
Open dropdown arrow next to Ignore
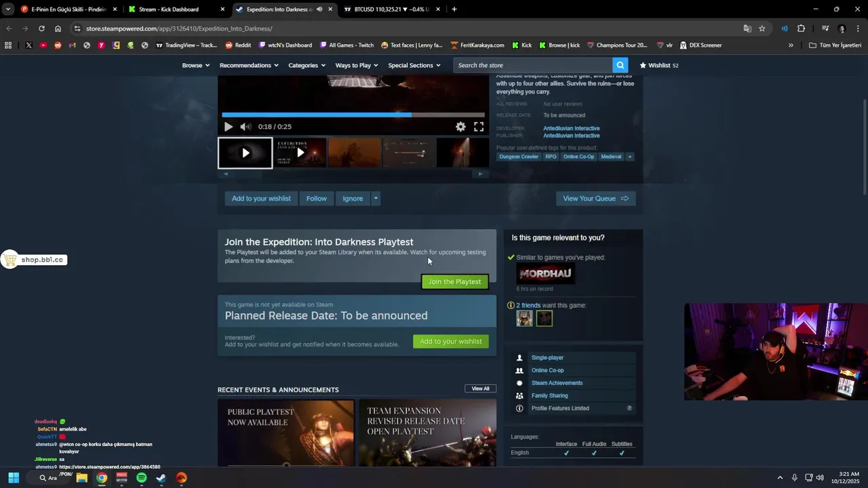(376, 199)
